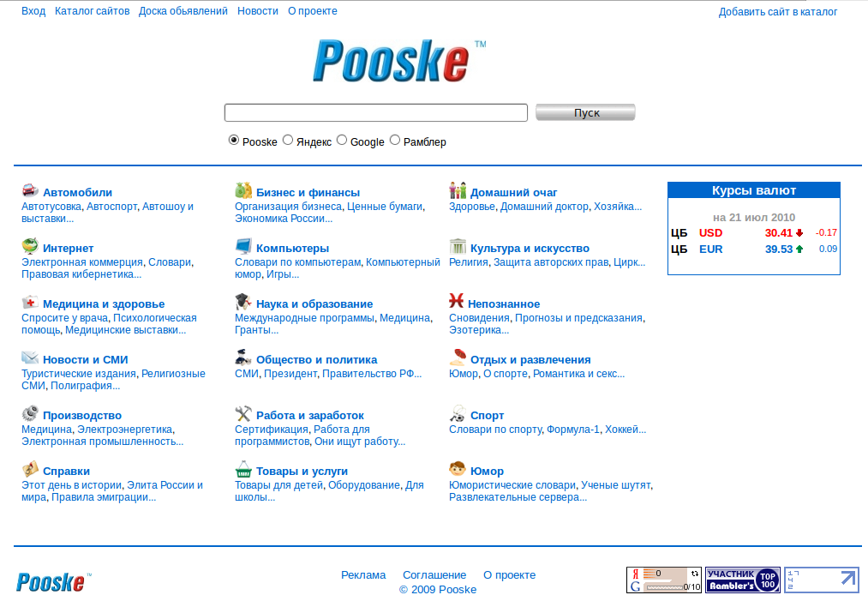Screen dimensions: 868x607
Task: Click the first-aid icon beside Медицина и здоровье
Action: pos(30,302)
